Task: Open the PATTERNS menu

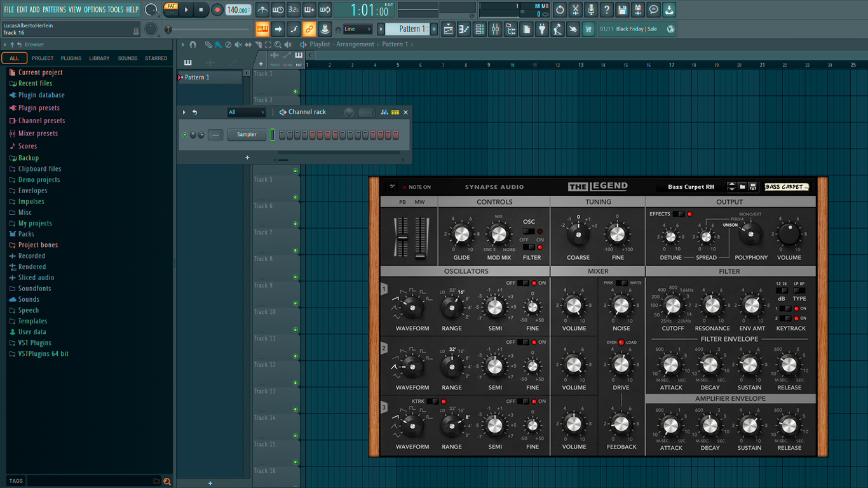Action: click(54, 10)
